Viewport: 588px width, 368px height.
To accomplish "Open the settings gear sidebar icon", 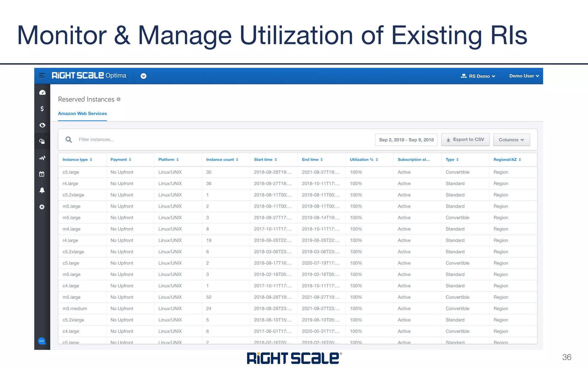I will coord(42,207).
